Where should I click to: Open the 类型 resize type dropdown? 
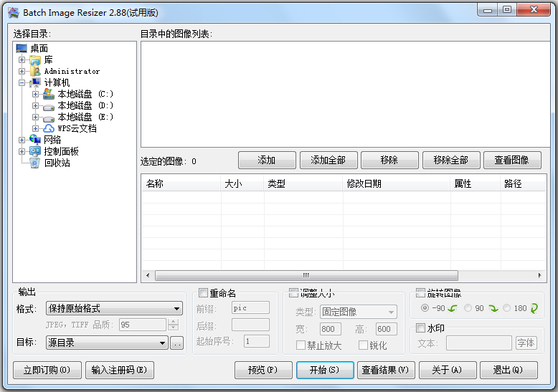[359, 312]
